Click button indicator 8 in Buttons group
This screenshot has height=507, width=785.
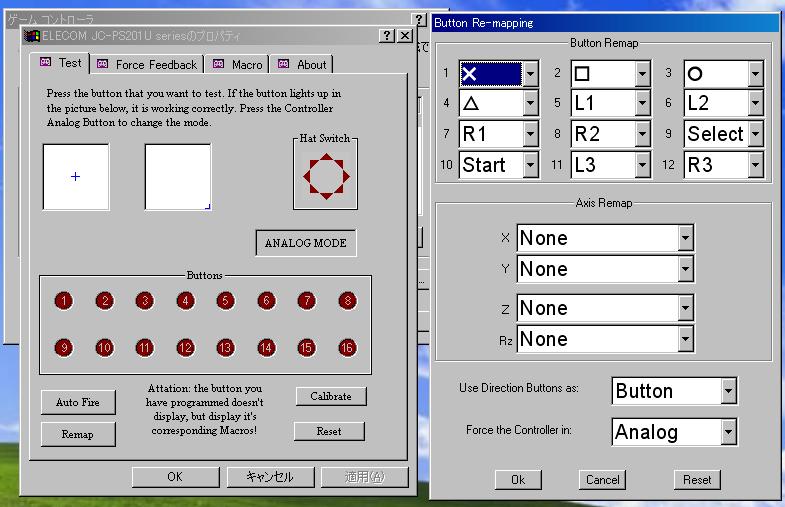click(x=347, y=301)
